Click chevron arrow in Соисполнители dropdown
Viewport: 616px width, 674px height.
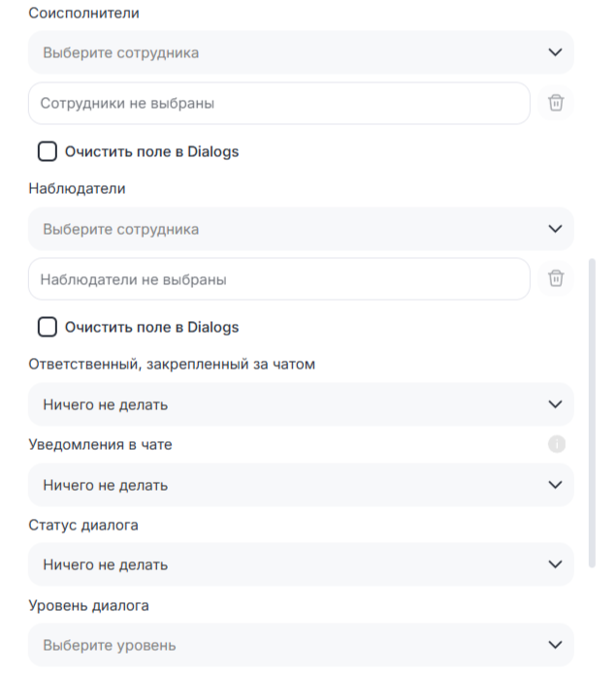pyautogui.click(x=555, y=52)
